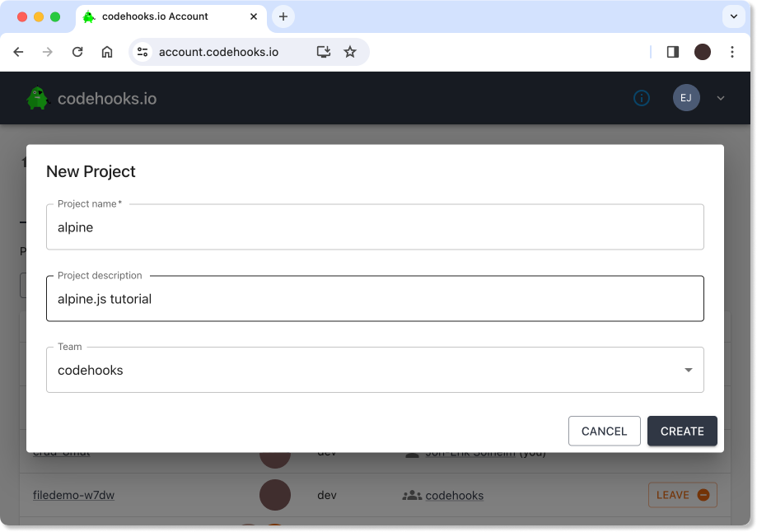Click the codehooks.io green mascot logo
The image size is (757, 532).
(x=37, y=98)
